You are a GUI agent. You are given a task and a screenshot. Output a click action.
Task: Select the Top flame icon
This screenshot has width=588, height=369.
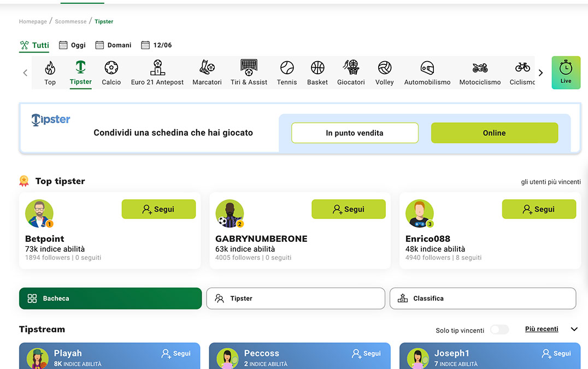click(x=50, y=68)
